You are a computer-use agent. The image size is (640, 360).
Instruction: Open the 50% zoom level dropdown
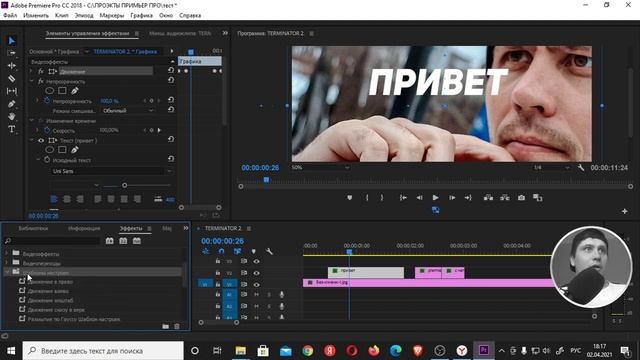pyautogui.click(x=320, y=167)
